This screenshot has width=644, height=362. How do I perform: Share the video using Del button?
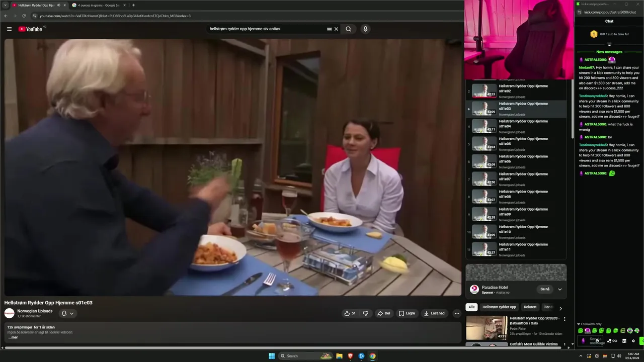pyautogui.click(x=384, y=313)
